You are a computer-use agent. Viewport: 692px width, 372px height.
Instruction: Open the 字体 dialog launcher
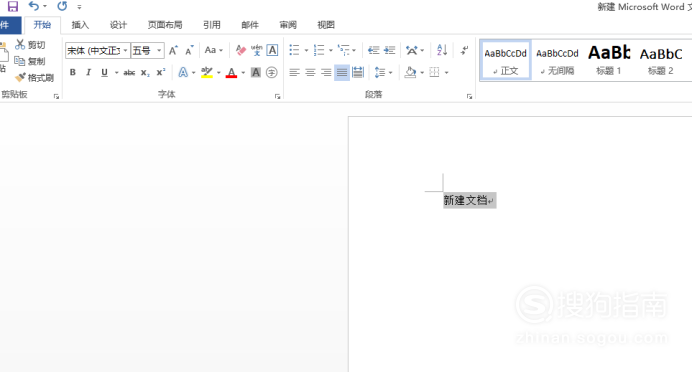[278, 96]
